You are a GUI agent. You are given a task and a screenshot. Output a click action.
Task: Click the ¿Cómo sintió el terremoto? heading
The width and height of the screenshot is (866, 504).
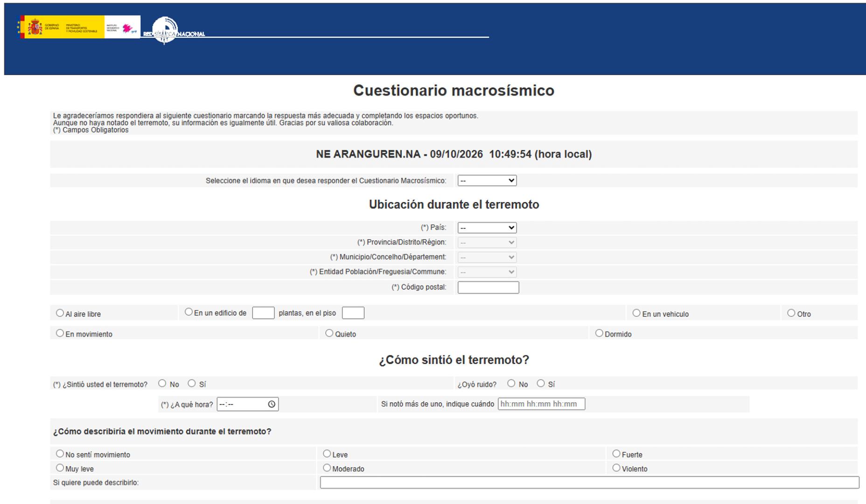pos(454,360)
